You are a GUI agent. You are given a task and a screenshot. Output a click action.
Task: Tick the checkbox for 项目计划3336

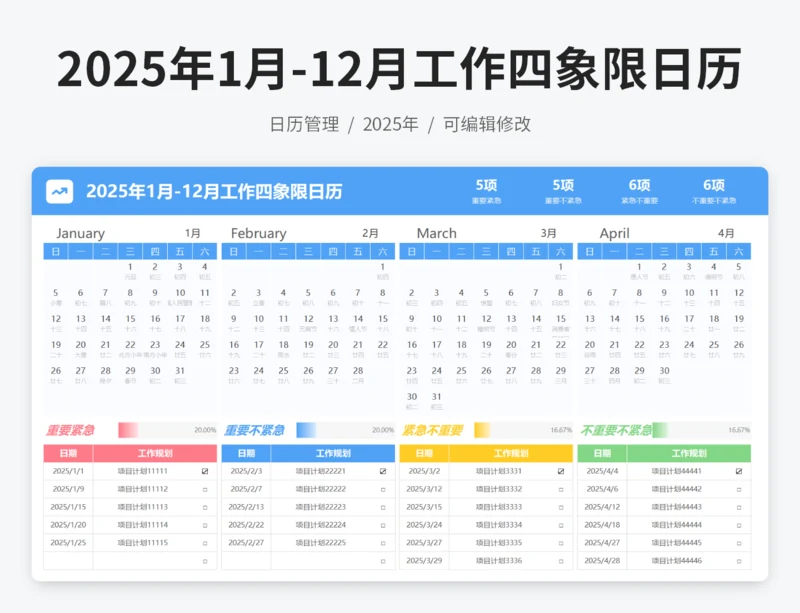[x=561, y=561]
